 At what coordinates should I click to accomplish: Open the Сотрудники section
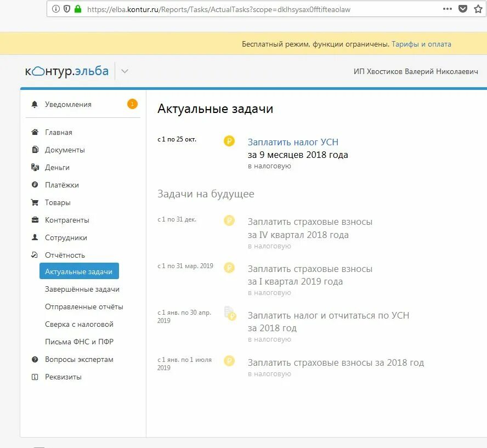(66, 238)
